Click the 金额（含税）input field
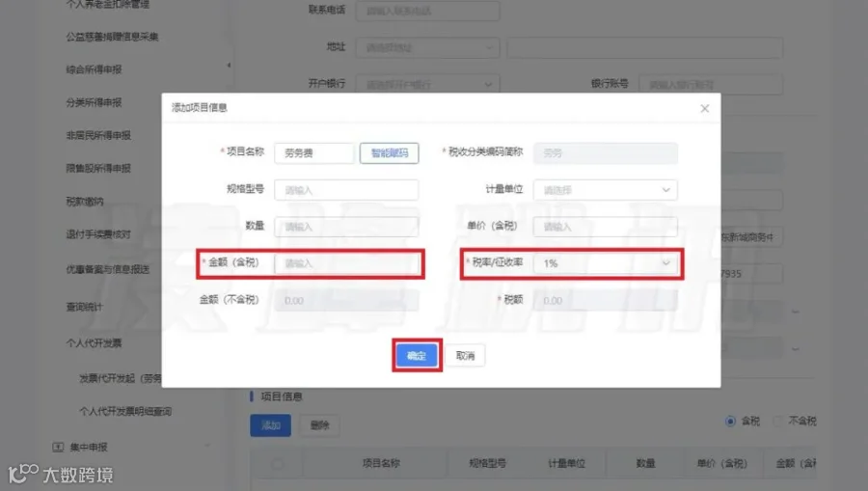This screenshot has height=491, width=868. (346, 263)
